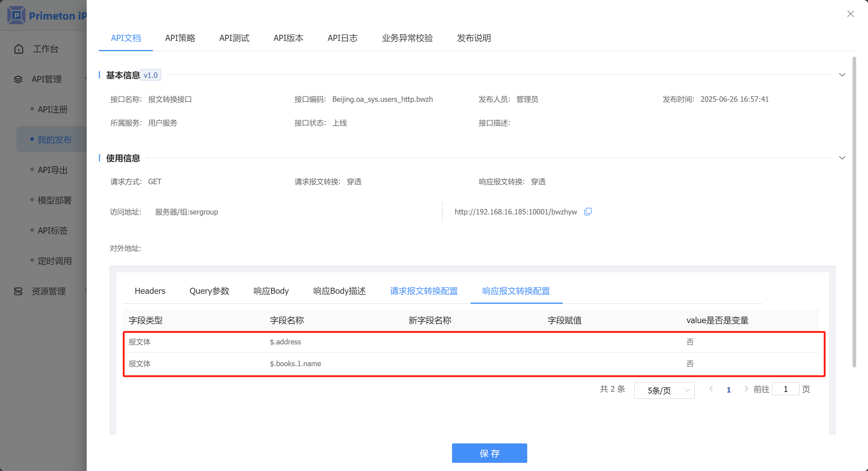Close the API detail drawer
Image resolution: width=868 pixels, height=471 pixels.
850,14
